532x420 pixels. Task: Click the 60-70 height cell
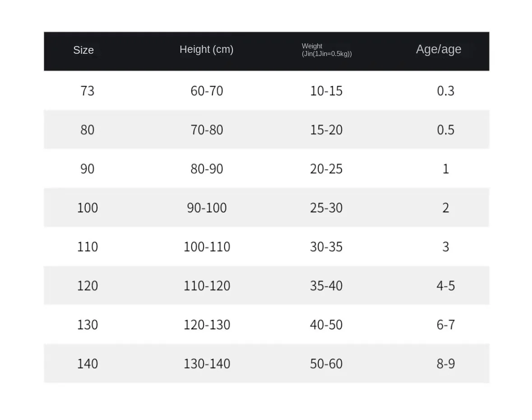207,91
